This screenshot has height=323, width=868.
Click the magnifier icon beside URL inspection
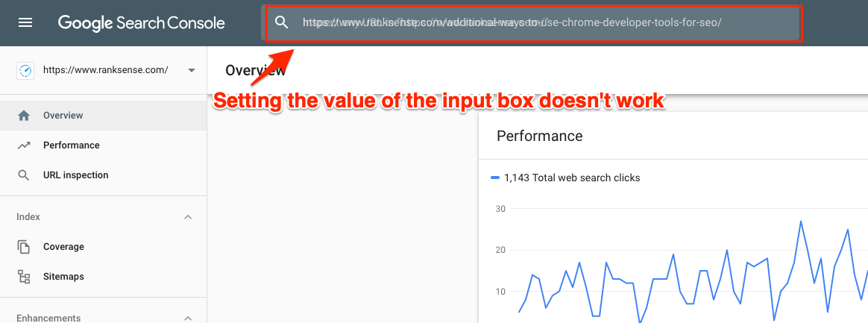click(x=24, y=175)
